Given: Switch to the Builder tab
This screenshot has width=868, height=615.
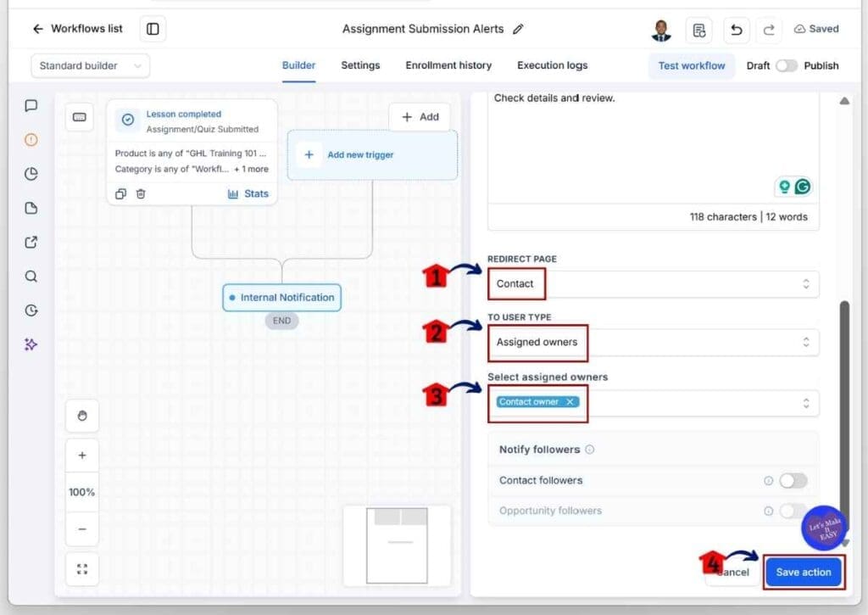Looking at the screenshot, I should pyautogui.click(x=299, y=65).
